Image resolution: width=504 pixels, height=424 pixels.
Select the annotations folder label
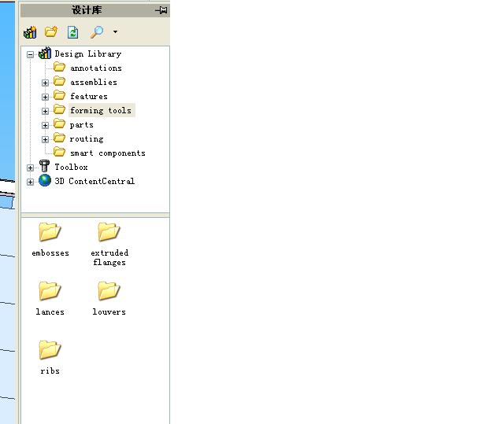(96, 68)
